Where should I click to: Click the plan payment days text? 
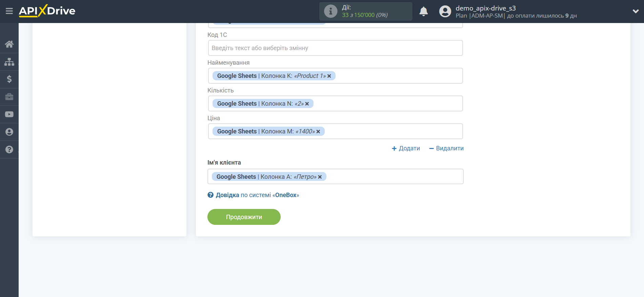pos(516,16)
